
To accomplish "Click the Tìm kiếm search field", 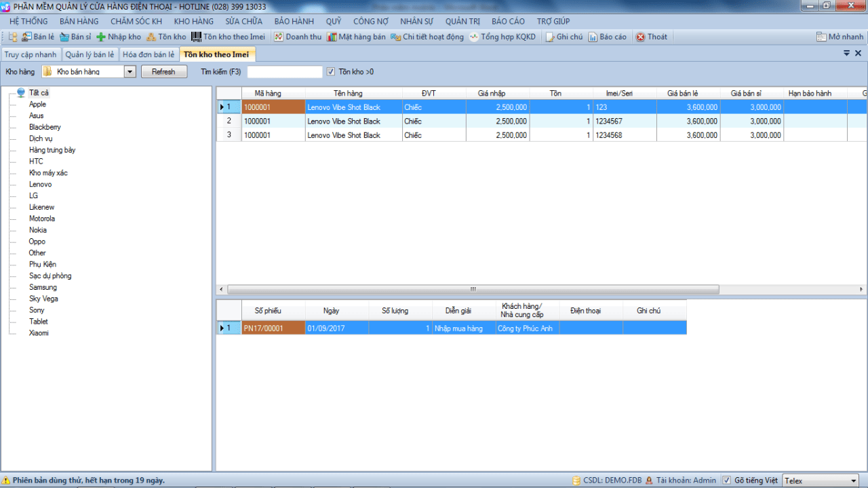I will coord(285,71).
